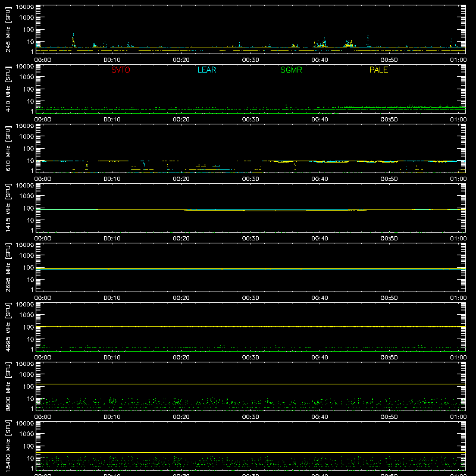Click 00:30 tick label below 410 MHz panel

coord(250,120)
